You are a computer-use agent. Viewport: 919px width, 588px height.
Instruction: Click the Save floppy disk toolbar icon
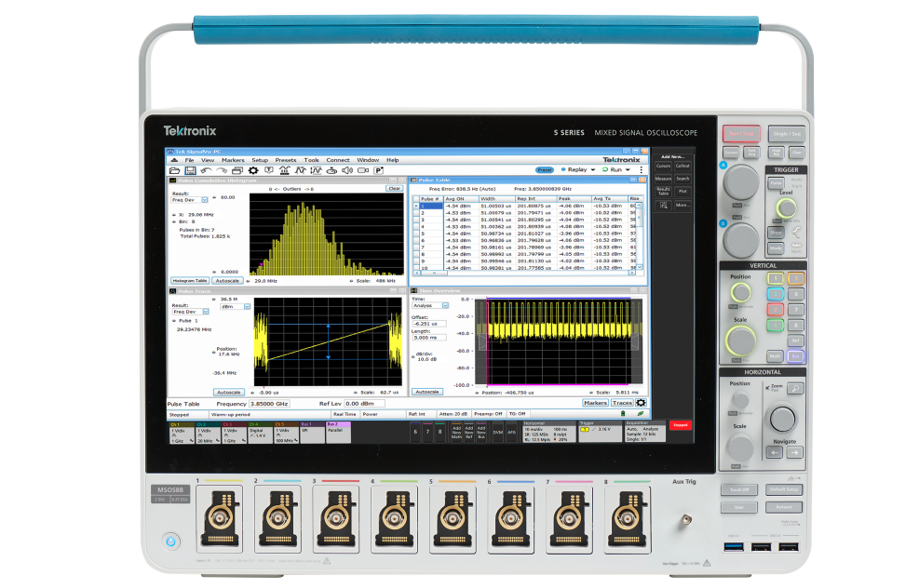(x=190, y=170)
